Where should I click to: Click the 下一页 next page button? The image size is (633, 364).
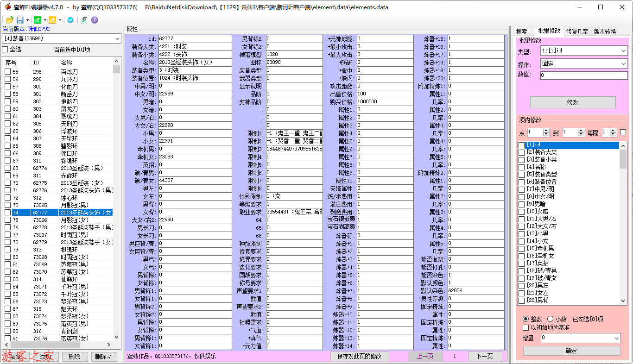click(484, 356)
